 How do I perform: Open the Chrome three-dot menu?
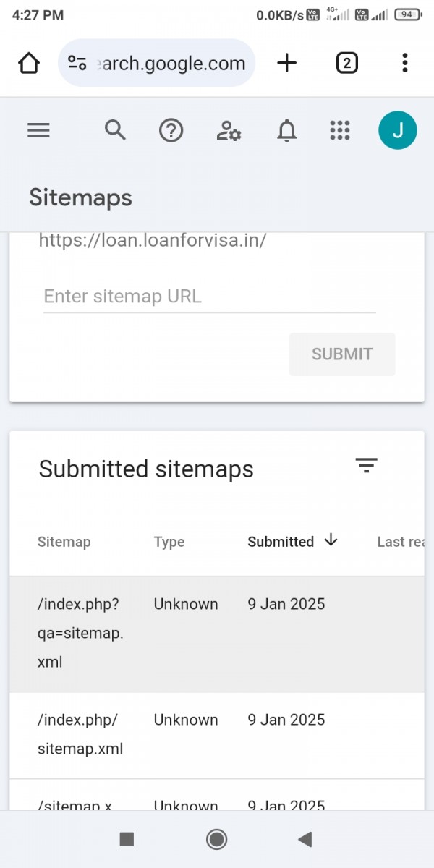click(404, 64)
